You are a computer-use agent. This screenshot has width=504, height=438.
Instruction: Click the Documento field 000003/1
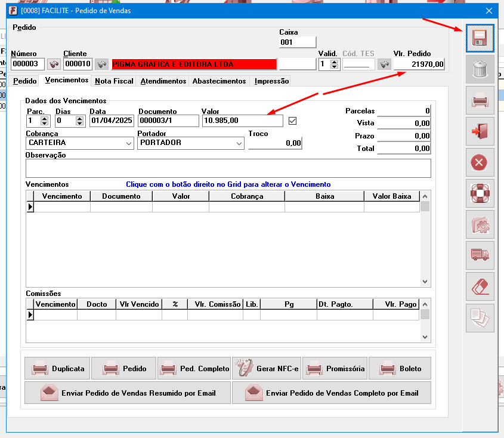[x=168, y=121]
